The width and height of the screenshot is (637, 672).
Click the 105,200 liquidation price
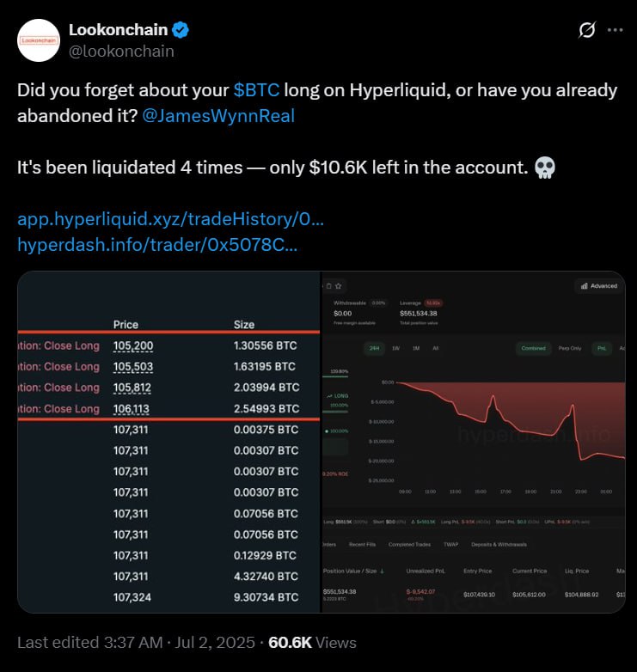133,345
